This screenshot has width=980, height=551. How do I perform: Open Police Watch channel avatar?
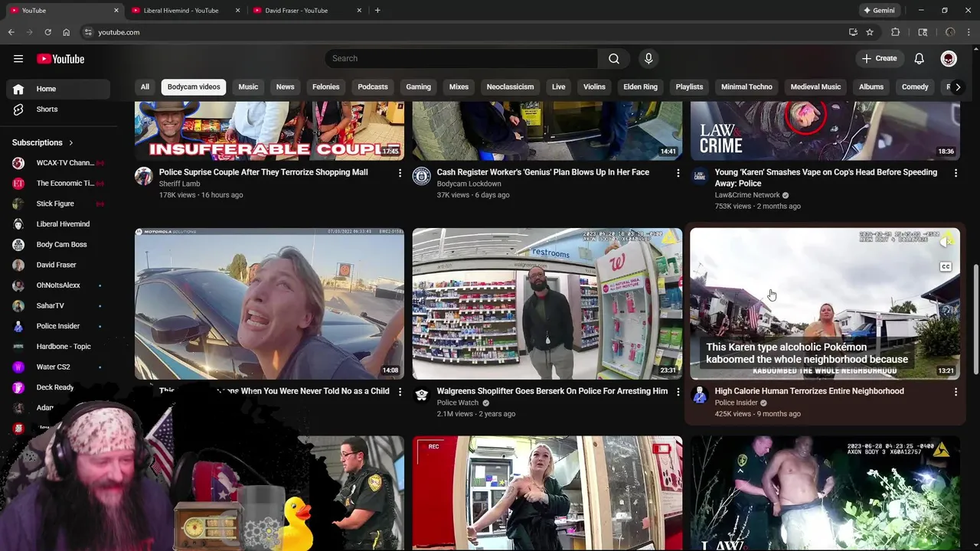pos(421,396)
